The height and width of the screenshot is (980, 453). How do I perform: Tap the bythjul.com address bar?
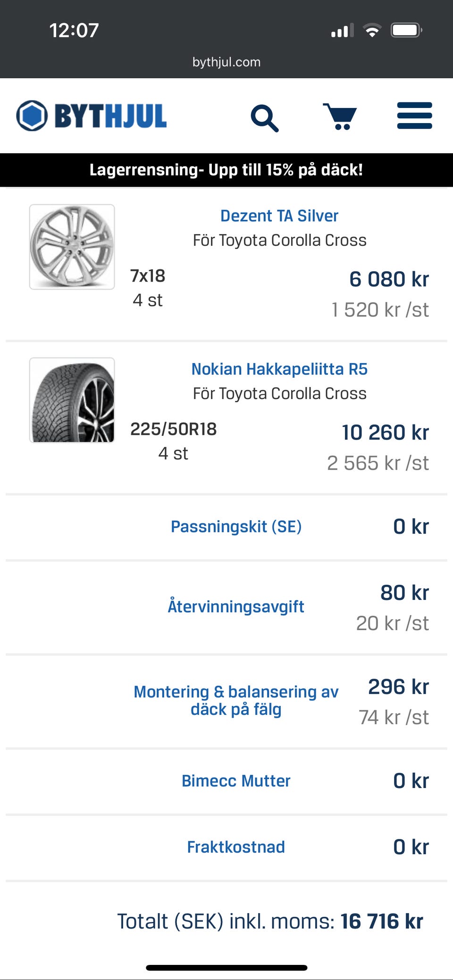(226, 62)
